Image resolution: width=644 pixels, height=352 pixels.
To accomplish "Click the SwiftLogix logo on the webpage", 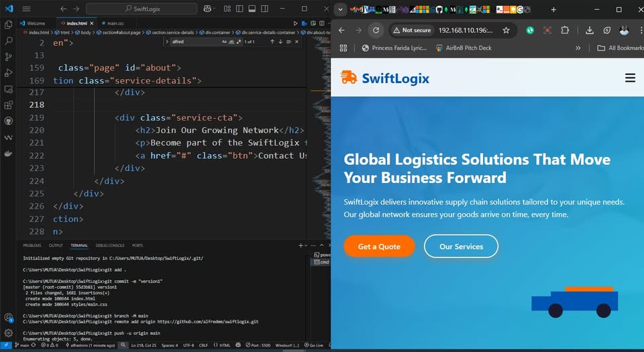I will 385,78.
